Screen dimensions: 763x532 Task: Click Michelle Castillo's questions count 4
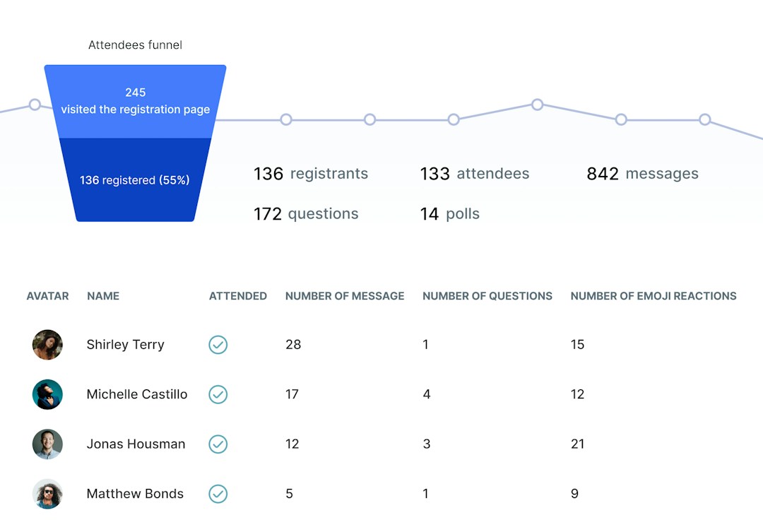(x=427, y=394)
